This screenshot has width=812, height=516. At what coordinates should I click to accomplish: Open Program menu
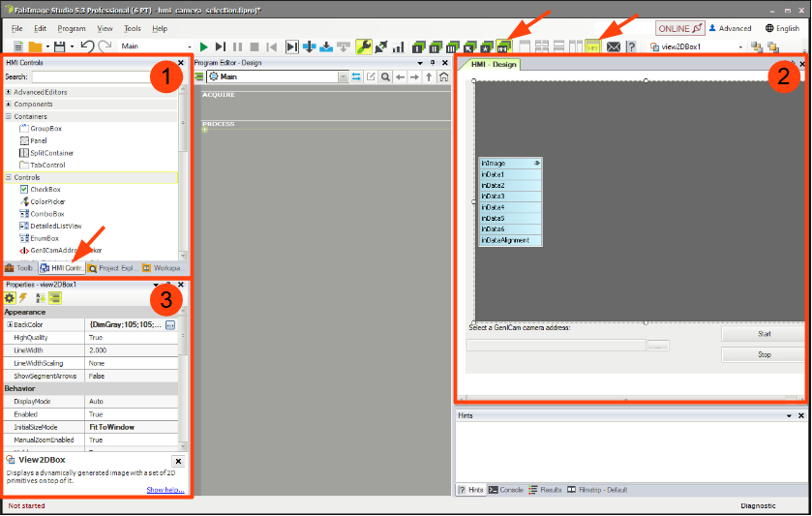tap(72, 28)
